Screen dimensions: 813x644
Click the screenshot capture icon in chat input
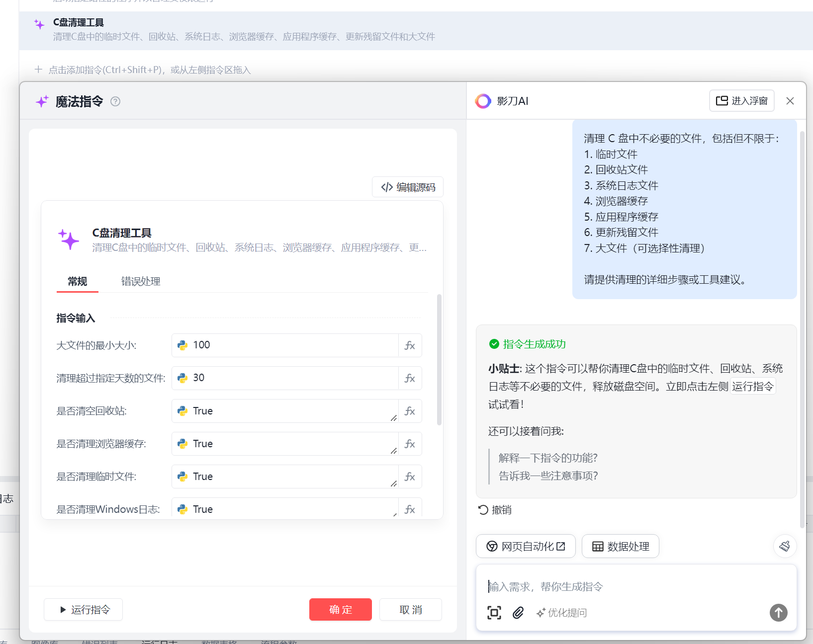tap(494, 613)
